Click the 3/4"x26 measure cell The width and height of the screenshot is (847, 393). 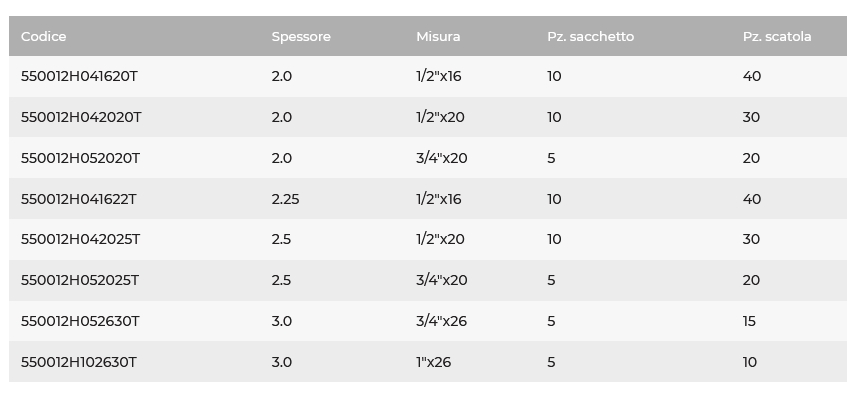[x=441, y=321]
